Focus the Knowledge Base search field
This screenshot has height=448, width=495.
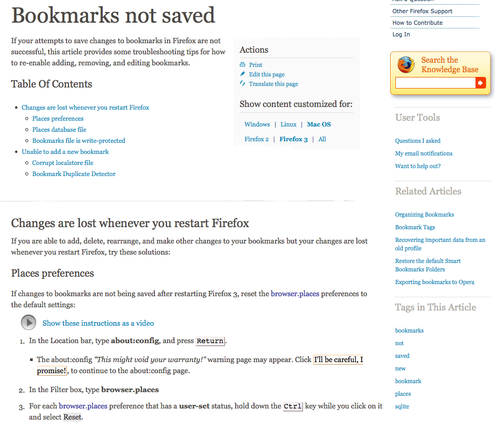(x=435, y=83)
